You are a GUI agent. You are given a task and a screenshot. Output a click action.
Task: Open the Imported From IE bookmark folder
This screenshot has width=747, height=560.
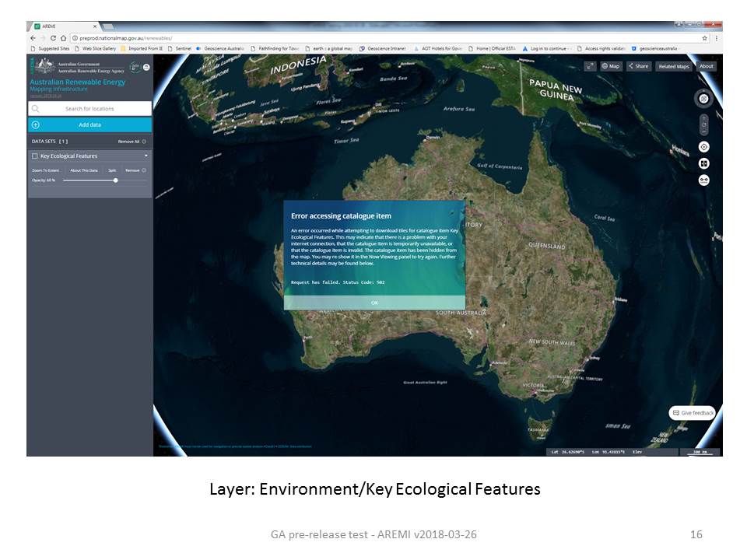pos(142,48)
